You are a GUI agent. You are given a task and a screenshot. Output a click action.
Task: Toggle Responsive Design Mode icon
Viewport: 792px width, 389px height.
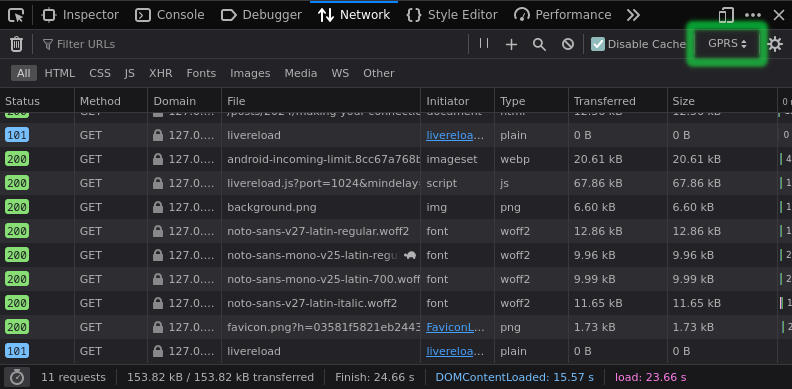click(x=726, y=15)
